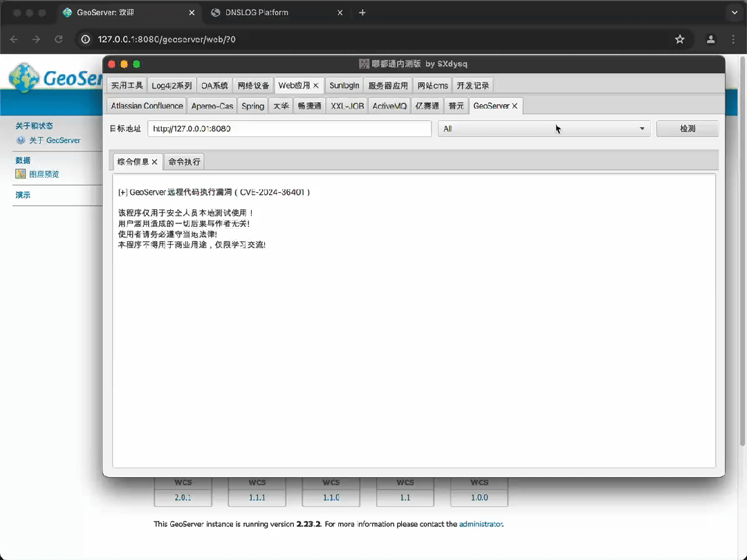Close the 综合信息 tab with its X
The width and height of the screenshot is (747, 560).
coord(154,162)
